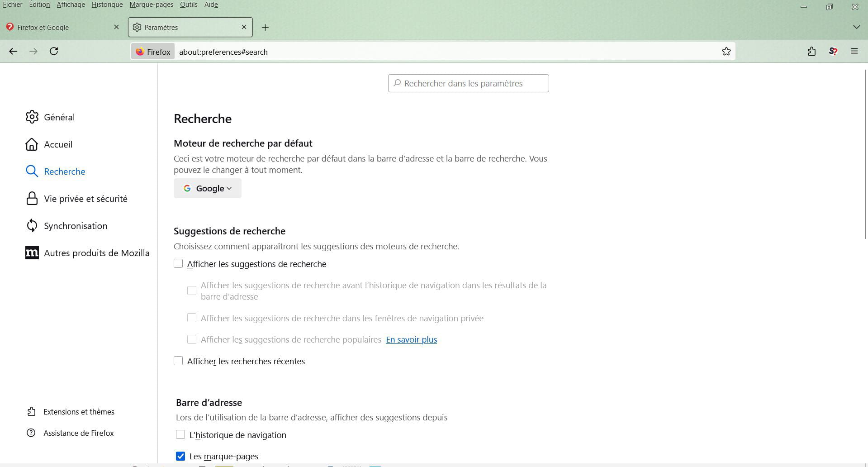Click the Firefox identity badge in the address bar
The image size is (868, 467).
pos(153,52)
